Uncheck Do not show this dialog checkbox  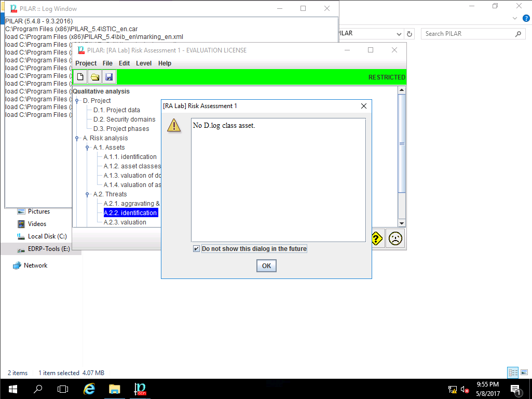196,248
